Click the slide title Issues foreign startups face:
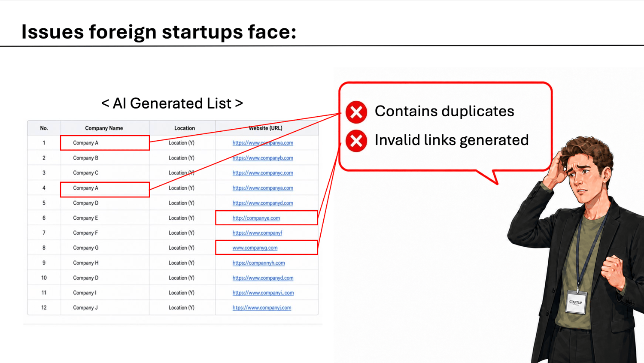This screenshot has height=363, width=644. click(x=159, y=32)
